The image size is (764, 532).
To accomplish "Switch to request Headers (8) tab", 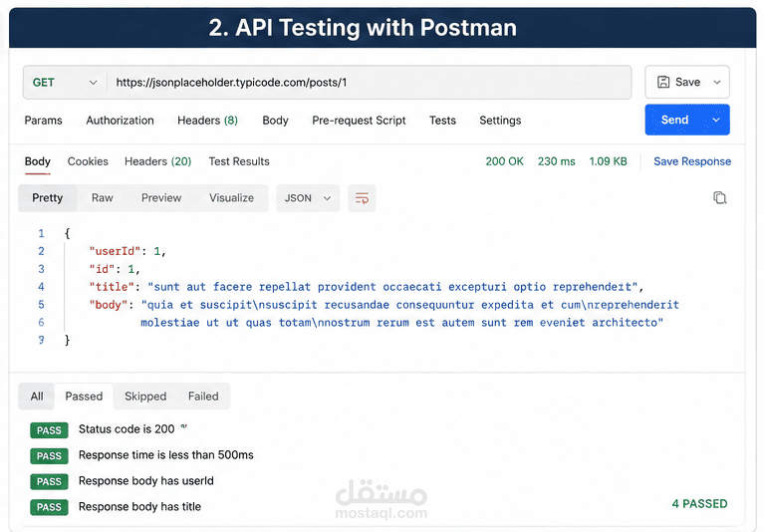I will (207, 121).
